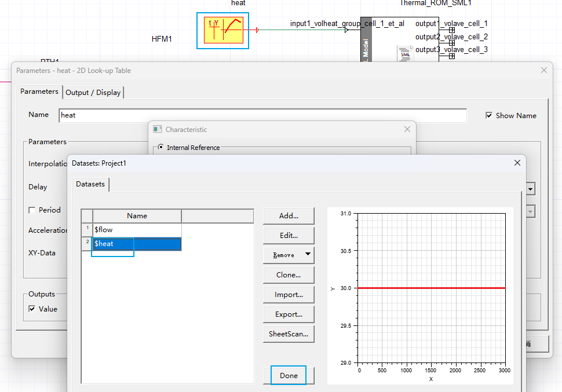Close the Datasets: Project1 dialog
Image resolution: width=562 pixels, height=392 pixels.
point(517,163)
